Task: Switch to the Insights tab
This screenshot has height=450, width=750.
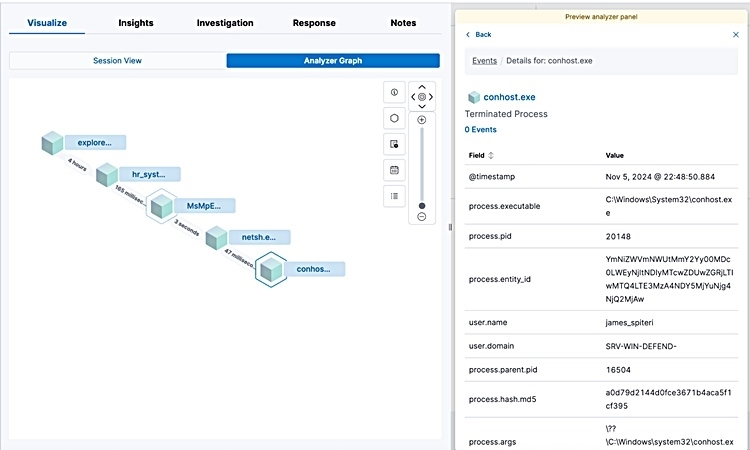Action: (x=136, y=23)
